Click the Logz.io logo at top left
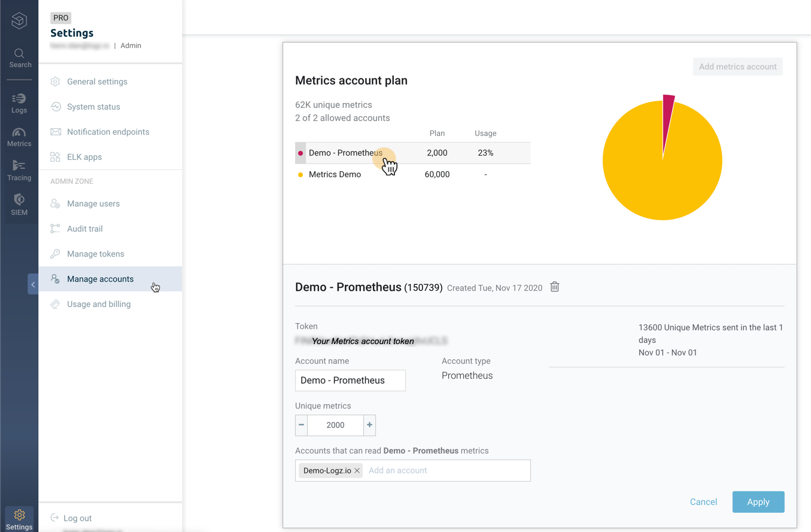Viewport: 811px width, 532px height. point(19,20)
